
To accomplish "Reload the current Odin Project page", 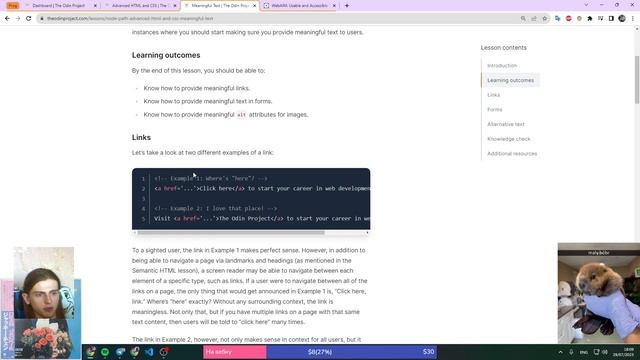I will (x=29, y=18).
